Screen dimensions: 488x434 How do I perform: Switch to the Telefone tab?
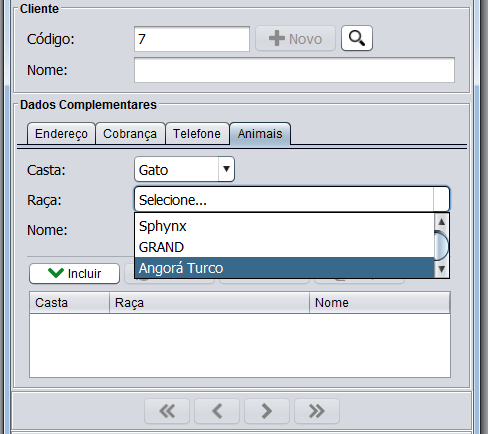(x=197, y=134)
